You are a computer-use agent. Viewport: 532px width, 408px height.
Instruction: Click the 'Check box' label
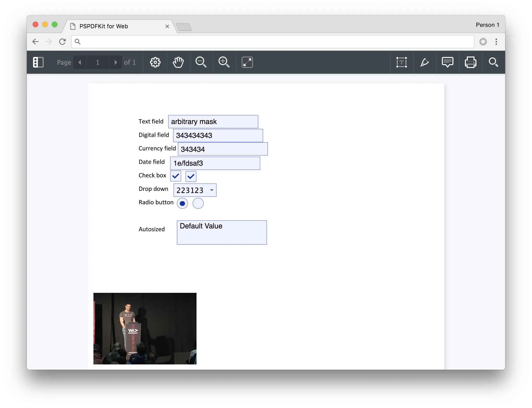(152, 175)
